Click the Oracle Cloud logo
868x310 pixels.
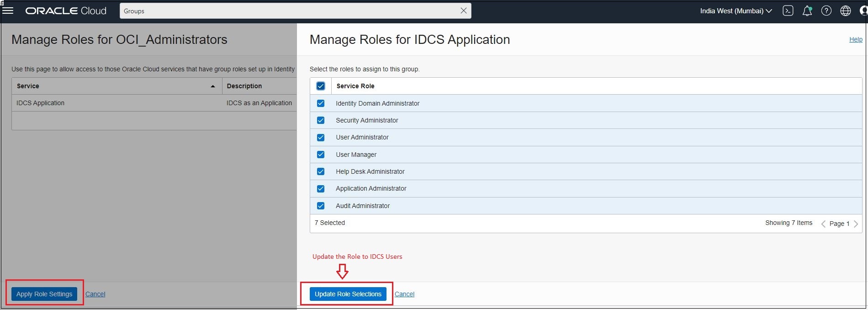click(x=66, y=11)
